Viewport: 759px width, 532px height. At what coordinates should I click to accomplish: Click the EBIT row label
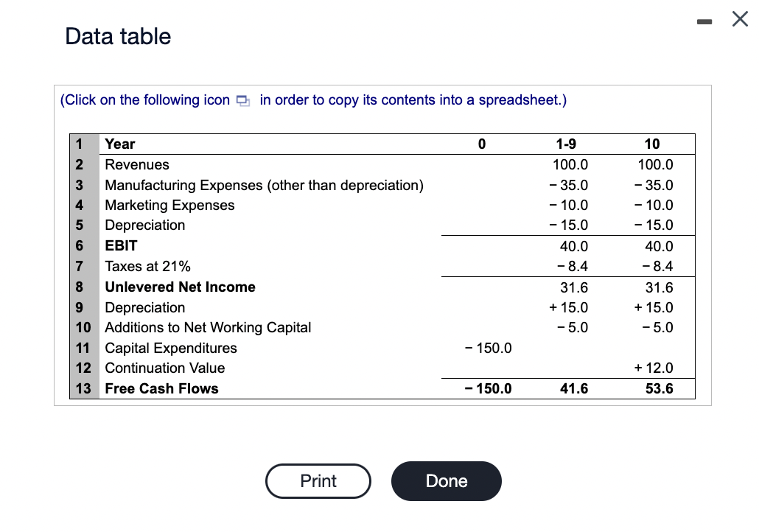click(x=121, y=245)
